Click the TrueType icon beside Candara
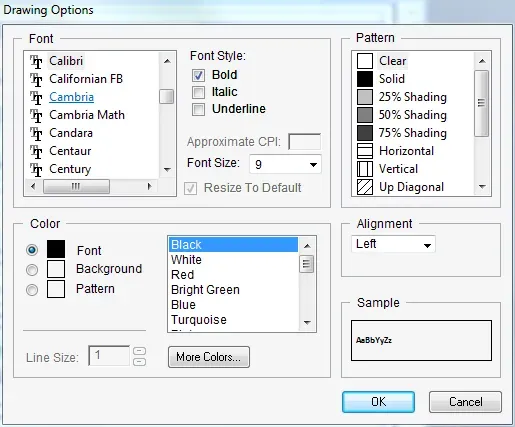Screen dimensions: 515x427 36,134
